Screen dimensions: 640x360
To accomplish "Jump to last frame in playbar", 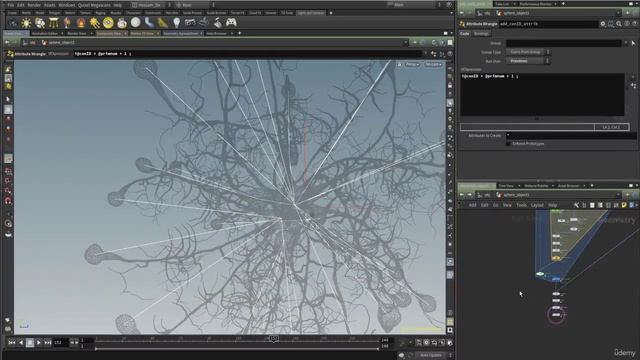I will pyautogui.click(x=48, y=342).
